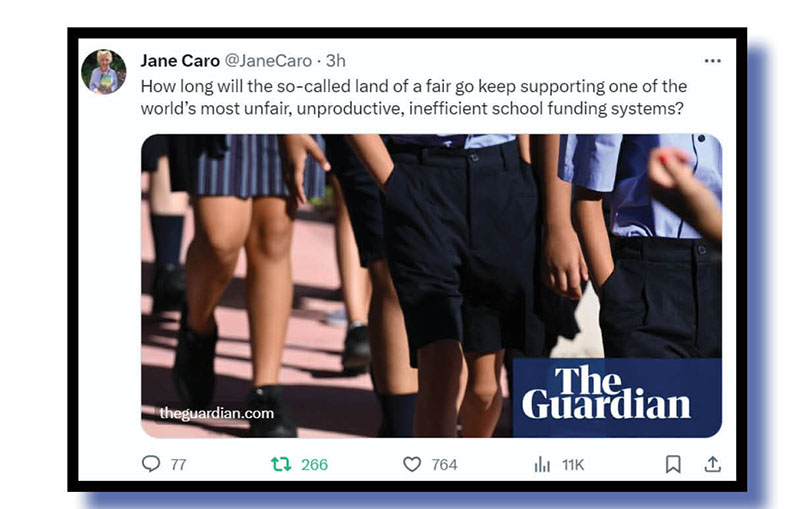Image resolution: width=794 pixels, height=509 pixels.
Task: Click the Jane Caro display name
Action: (x=180, y=61)
